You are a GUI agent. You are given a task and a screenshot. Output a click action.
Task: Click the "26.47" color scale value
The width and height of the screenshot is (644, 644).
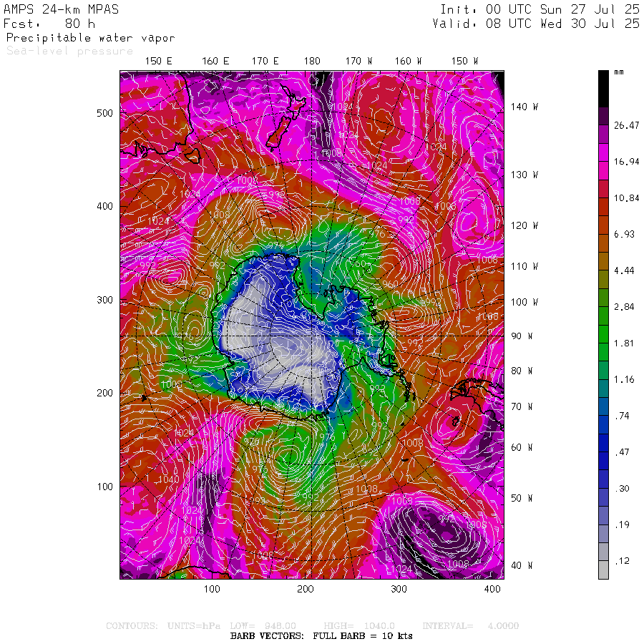[627, 125]
